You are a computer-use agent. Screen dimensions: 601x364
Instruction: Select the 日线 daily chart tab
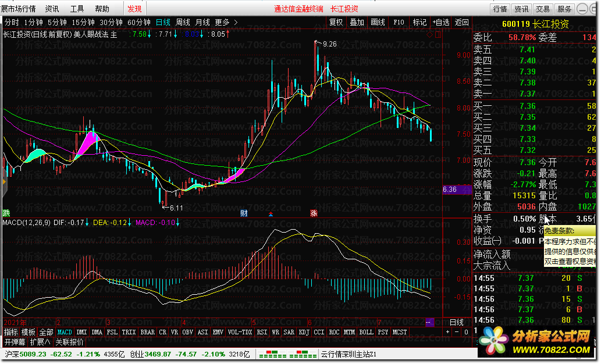pos(163,23)
